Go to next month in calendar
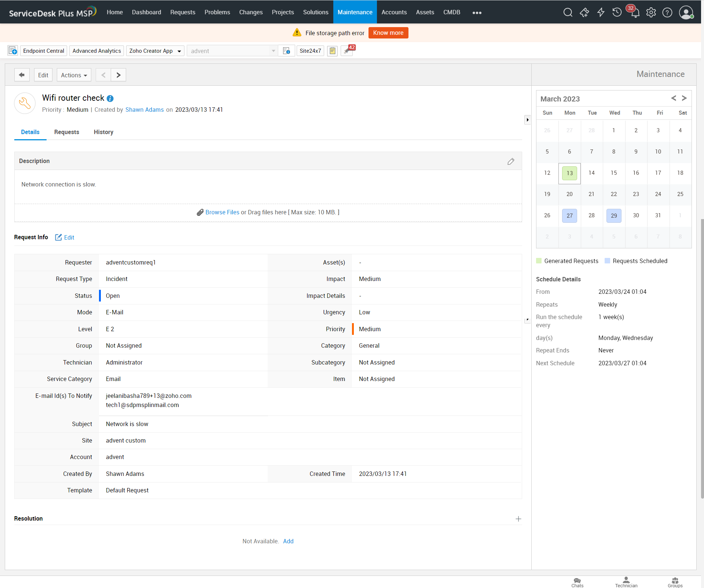The width and height of the screenshot is (704, 588). [x=684, y=98]
